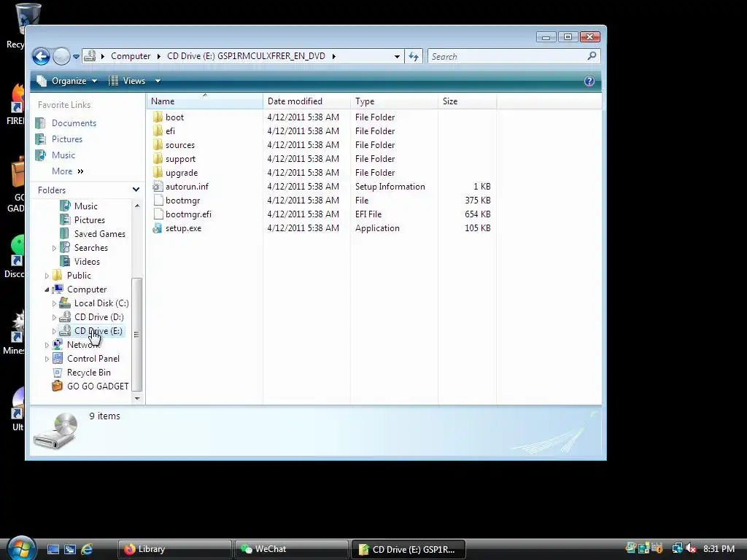Click the muted volume tray icon
This screenshot has height=560, width=747.
[692, 548]
